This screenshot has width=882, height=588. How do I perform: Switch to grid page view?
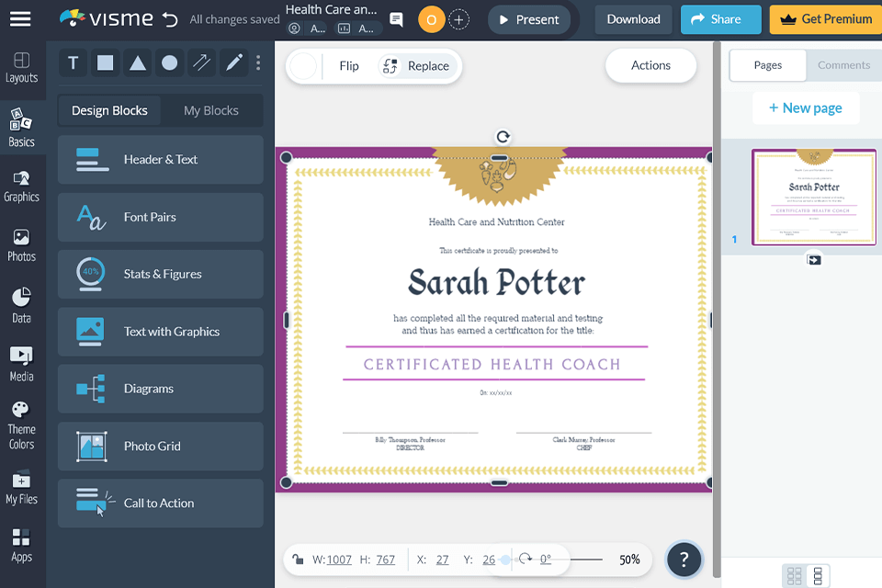tap(794, 576)
